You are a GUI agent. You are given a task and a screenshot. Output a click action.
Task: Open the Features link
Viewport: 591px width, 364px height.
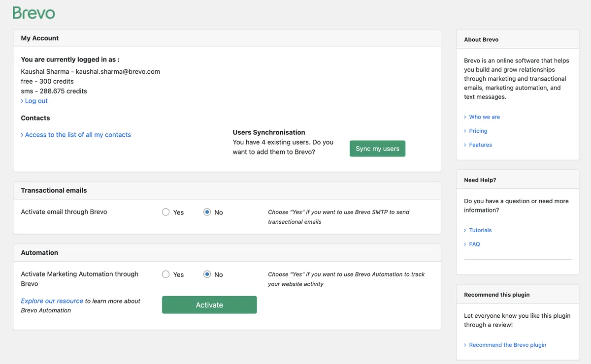(x=480, y=145)
